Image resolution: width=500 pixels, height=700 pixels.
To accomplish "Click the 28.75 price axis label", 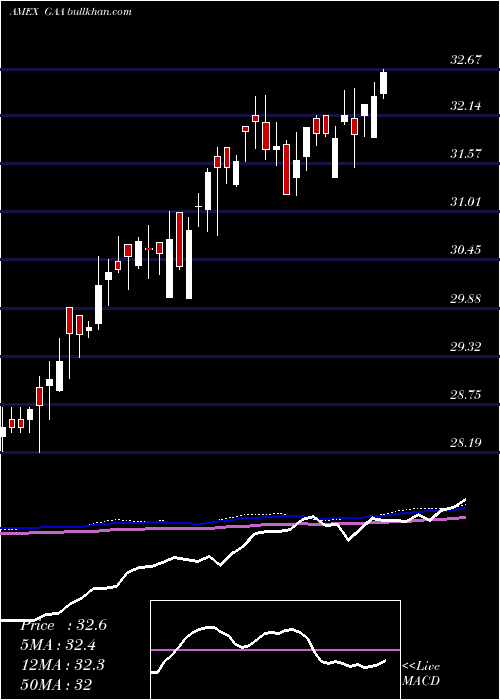I will [x=466, y=394].
